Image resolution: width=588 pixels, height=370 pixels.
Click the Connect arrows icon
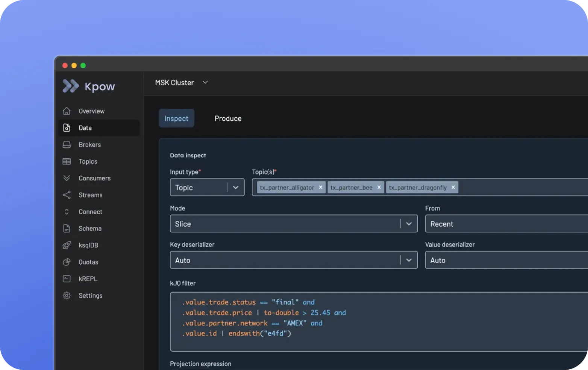point(67,212)
